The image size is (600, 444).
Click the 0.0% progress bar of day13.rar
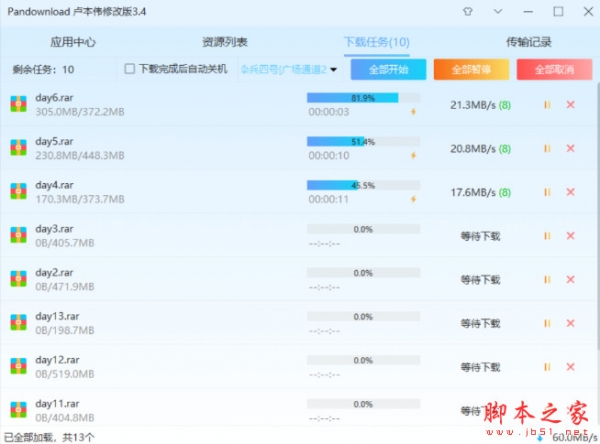[x=364, y=317]
